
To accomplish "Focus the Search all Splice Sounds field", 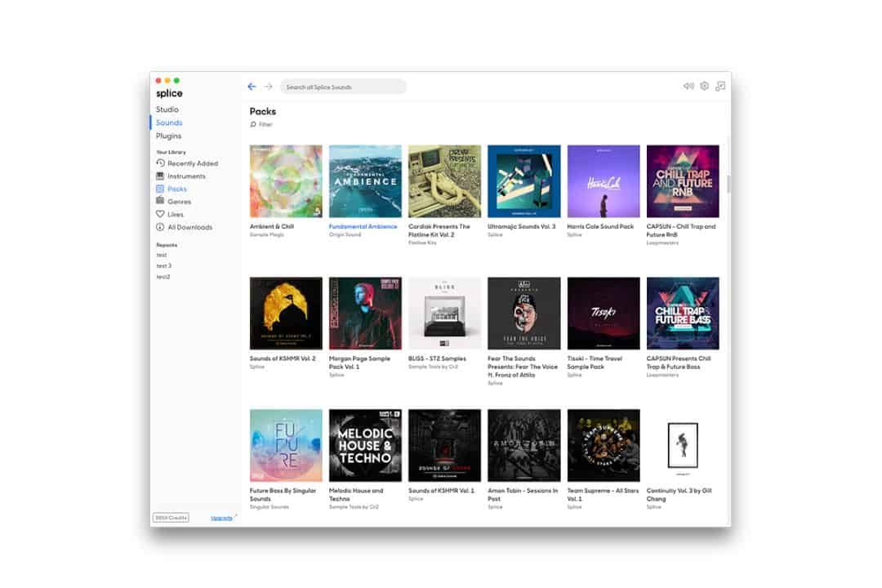I will (x=343, y=87).
